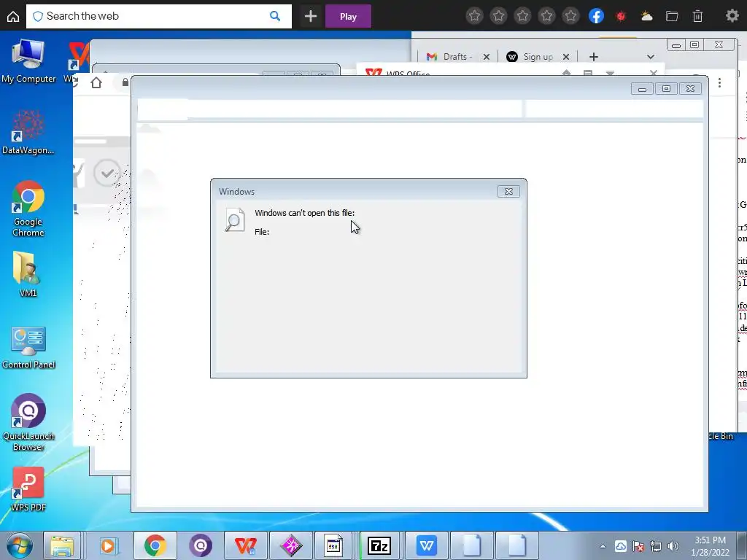This screenshot has width=747, height=560.
Task: Click the red ladybug icon
Action: pyautogui.click(x=621, y=17)
